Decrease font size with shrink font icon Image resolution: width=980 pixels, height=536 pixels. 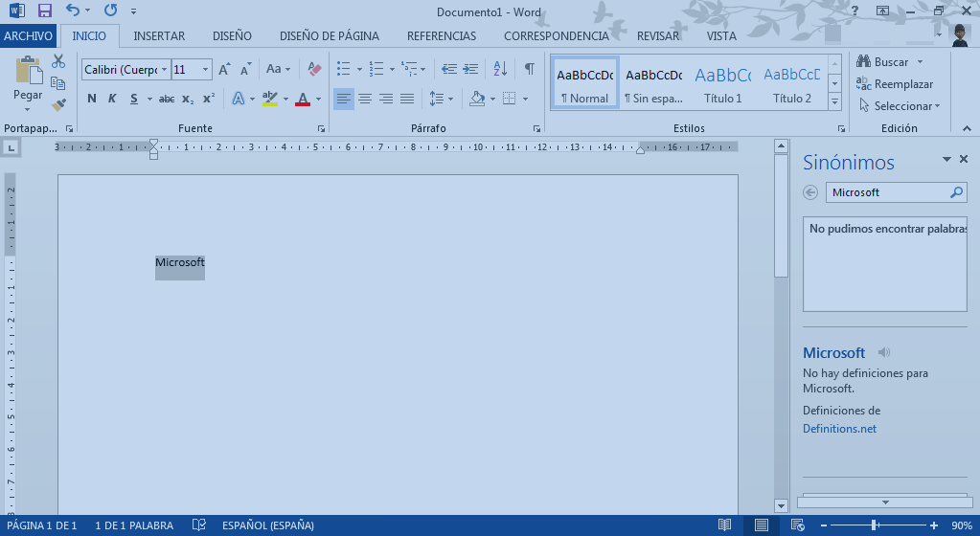[245, 69]
